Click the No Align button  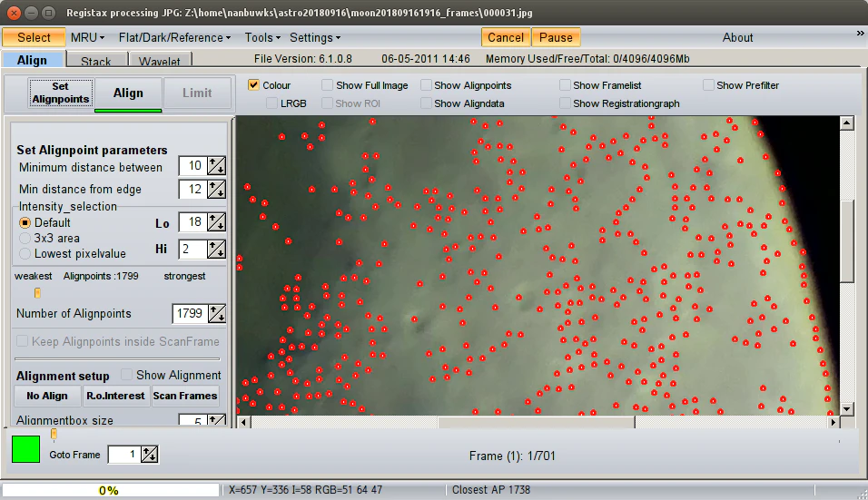(x=47, y=396)
